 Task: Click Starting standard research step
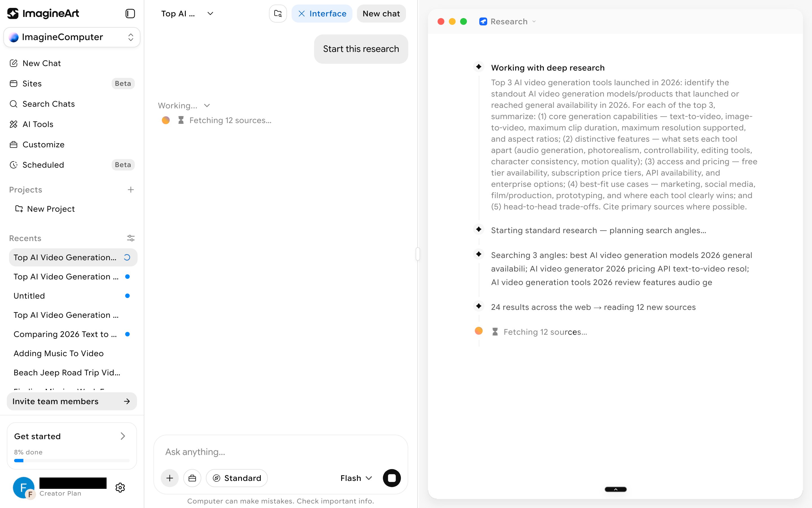coord(598,231)
